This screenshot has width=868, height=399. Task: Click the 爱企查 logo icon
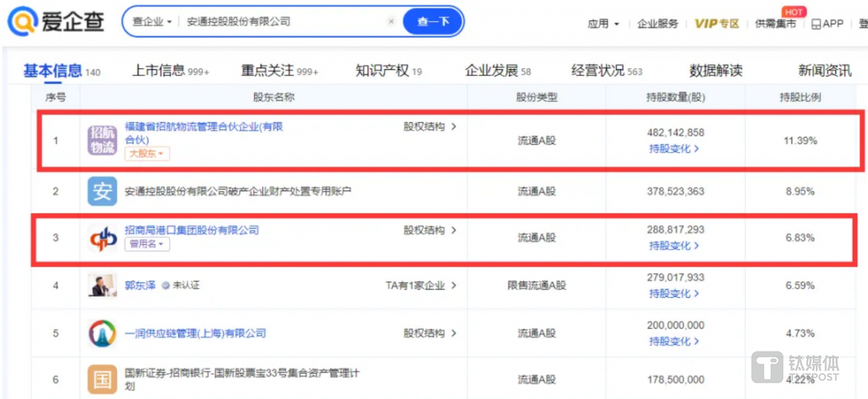[x=22, y=22]
